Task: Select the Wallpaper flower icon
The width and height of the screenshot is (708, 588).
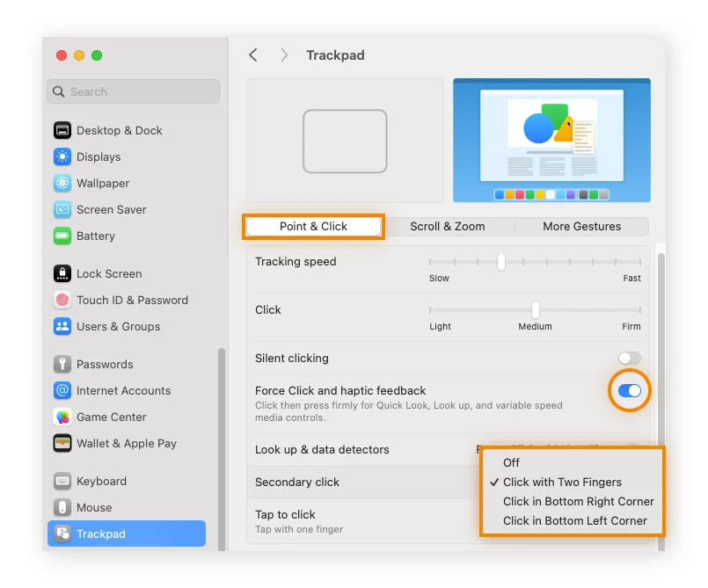Action: click(x=62, y=183)
